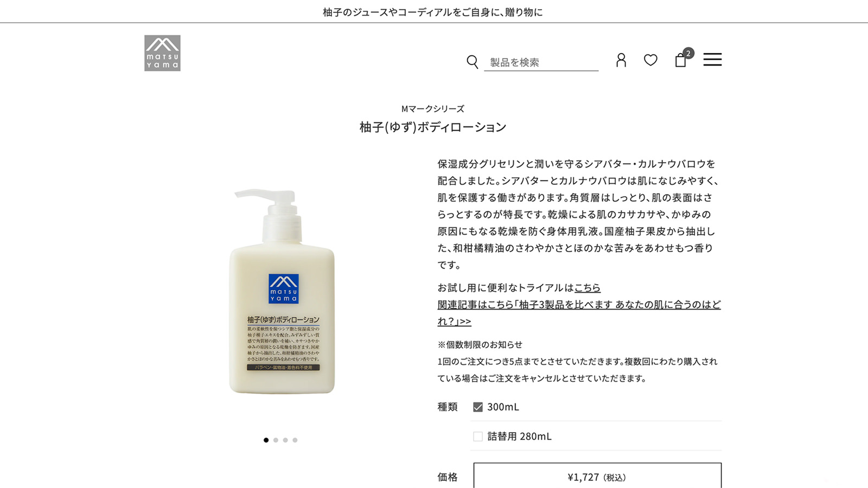Open the こちら trial product link
This screenshot has height=488, width=868.
tap(588, 288)
